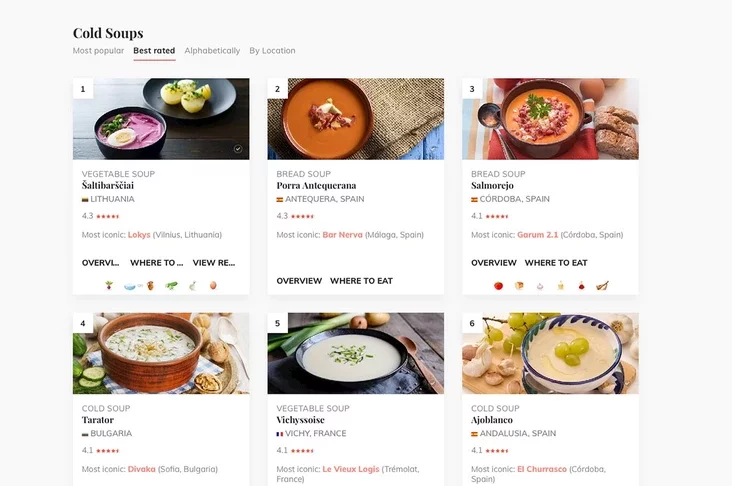732x486 pixels.
Task: Click the tomato ingredient icon under Salmorejo
Action: click(498, 286)
